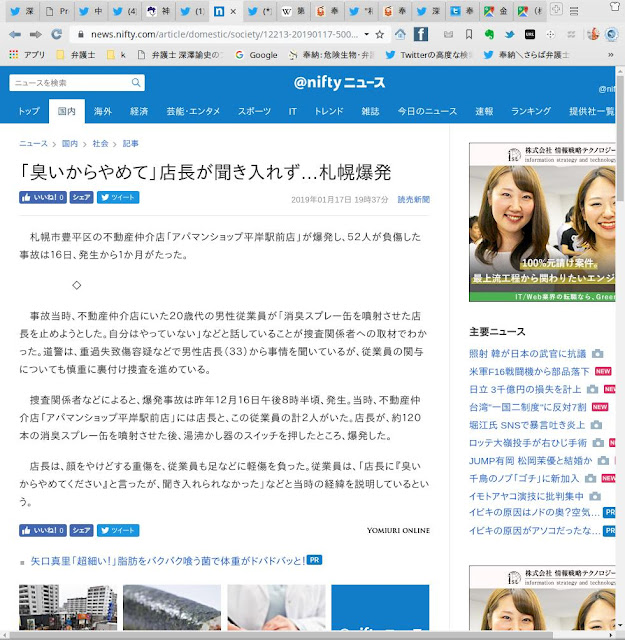Screen dimensions: 625x640
Task: Click the apartment building thumbnail image
Action: click(x=68, y=607)
